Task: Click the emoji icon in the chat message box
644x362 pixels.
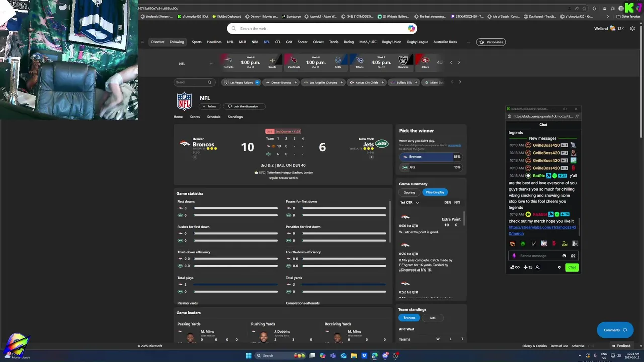Action: (x=564, y=256)
